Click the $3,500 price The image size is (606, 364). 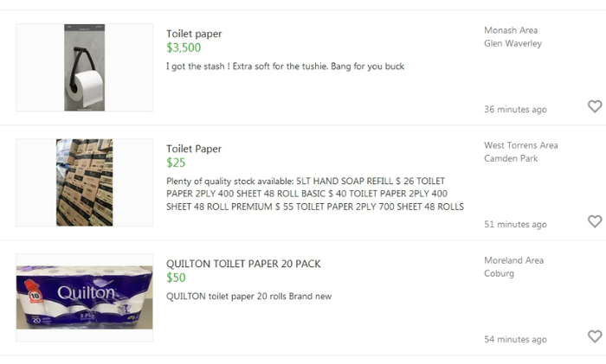(184, 48)
